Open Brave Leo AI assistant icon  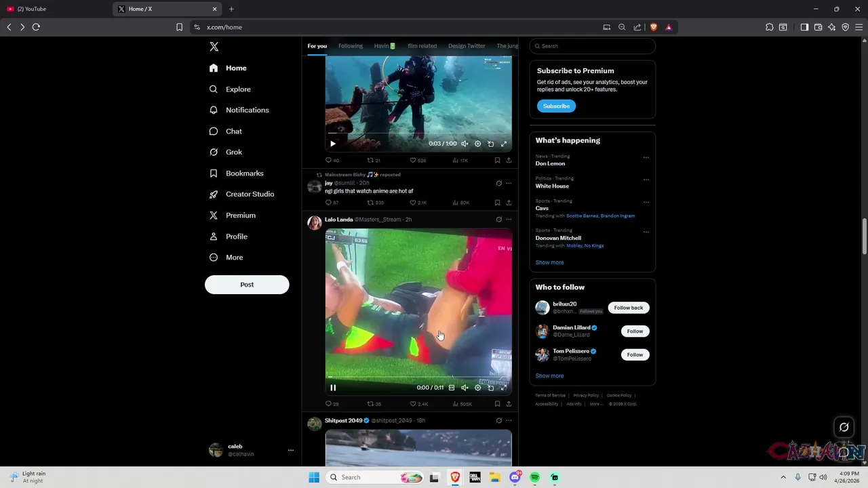832,27
